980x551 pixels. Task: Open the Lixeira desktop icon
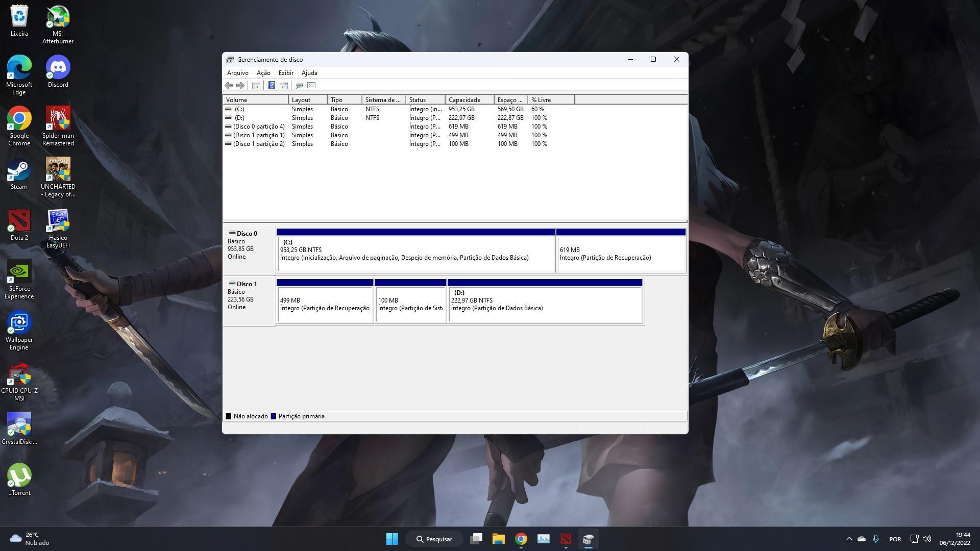(19, 21)
